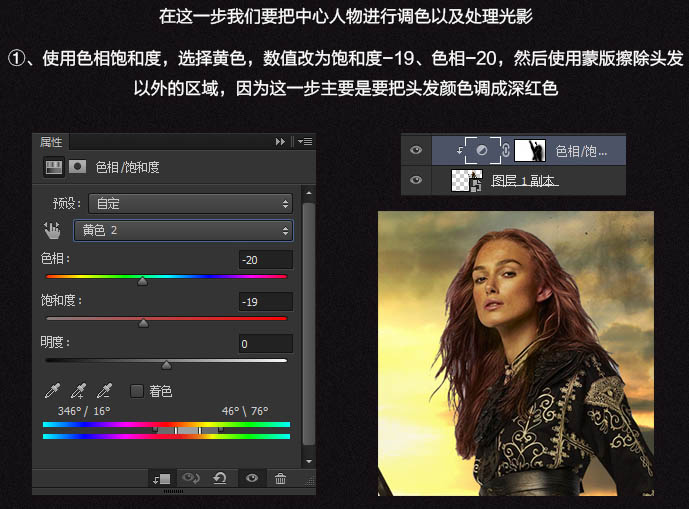This screenshot has width=689, height=509.
Task: Click the hue/saturation adjustment icon in Properties
Action: 54,167
